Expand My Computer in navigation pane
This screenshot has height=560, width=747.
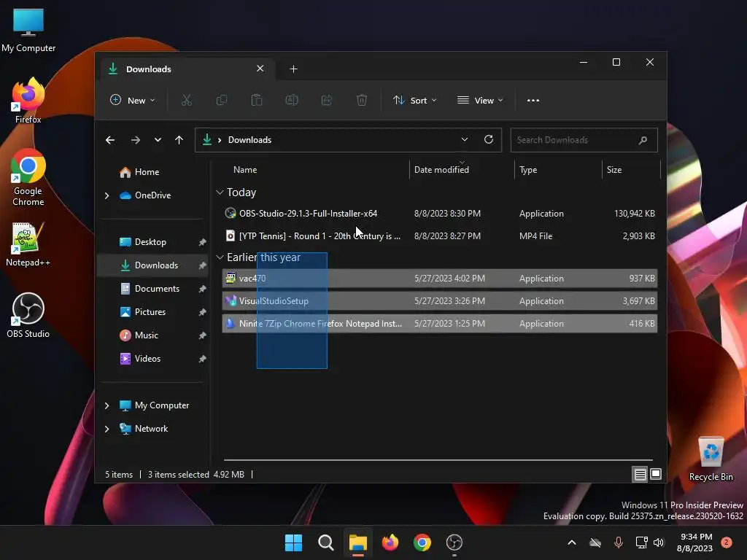click(107, 405)
